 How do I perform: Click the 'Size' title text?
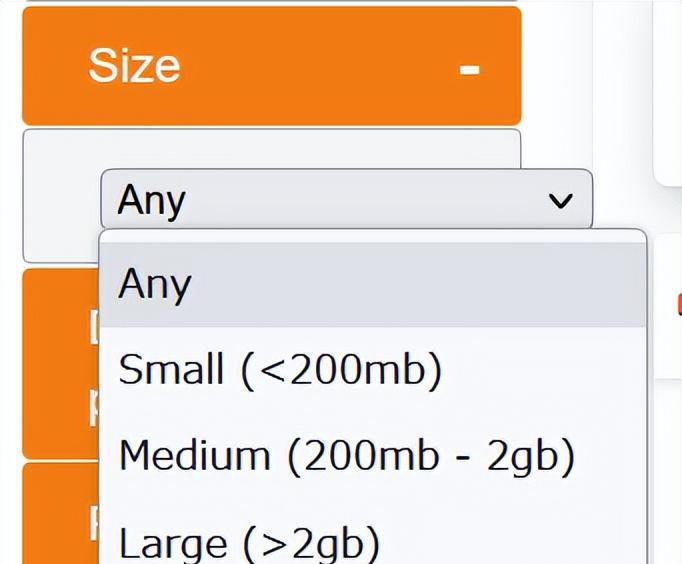point(134,66)
